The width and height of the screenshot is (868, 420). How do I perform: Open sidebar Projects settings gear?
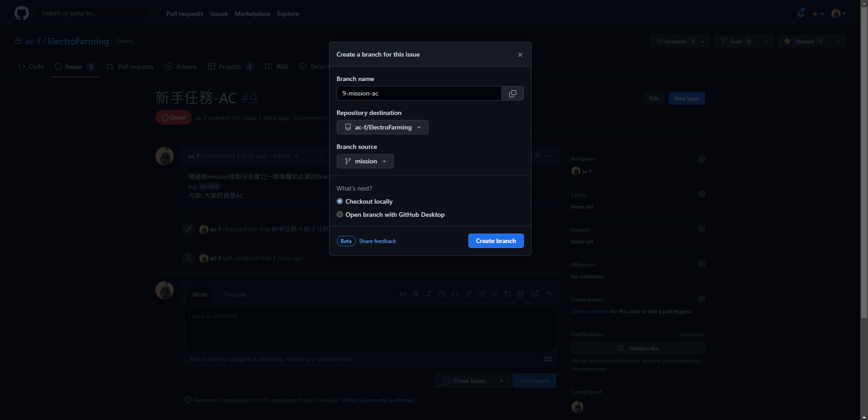(x=702, y=229)
